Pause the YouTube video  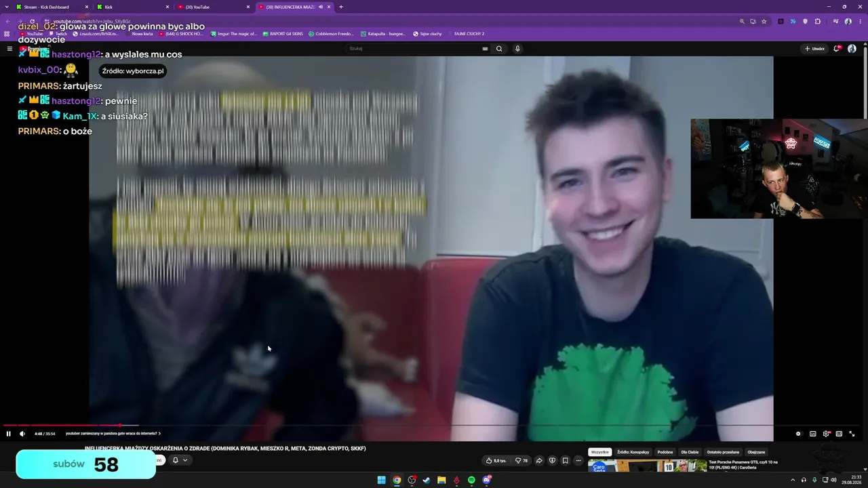coord(8,434)
